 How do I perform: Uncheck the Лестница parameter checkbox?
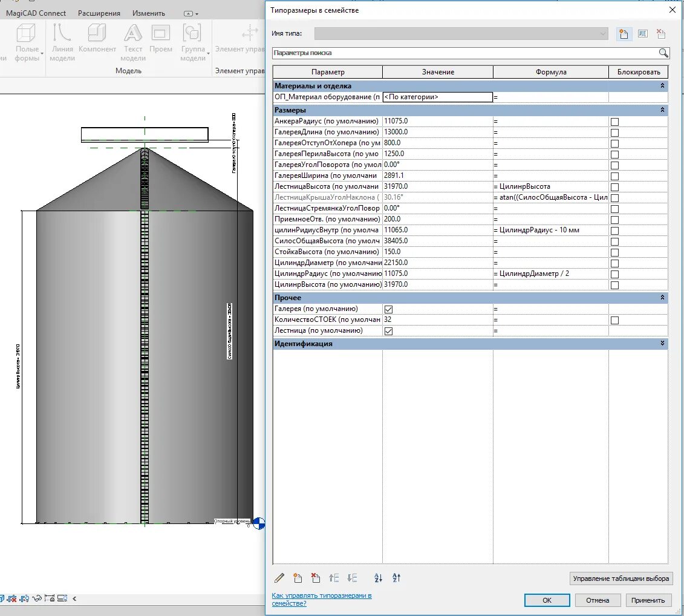pyautogui.click(x=388, y=332)
